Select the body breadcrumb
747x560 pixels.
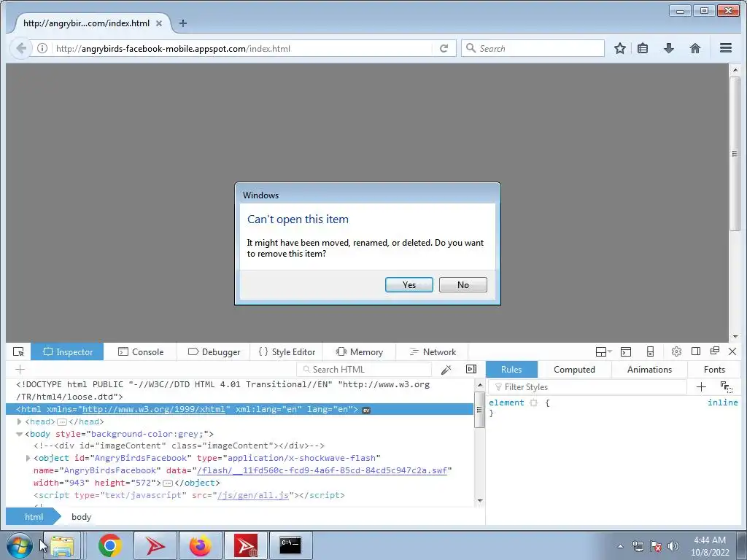pyautogui.click(x=82, y=517)
